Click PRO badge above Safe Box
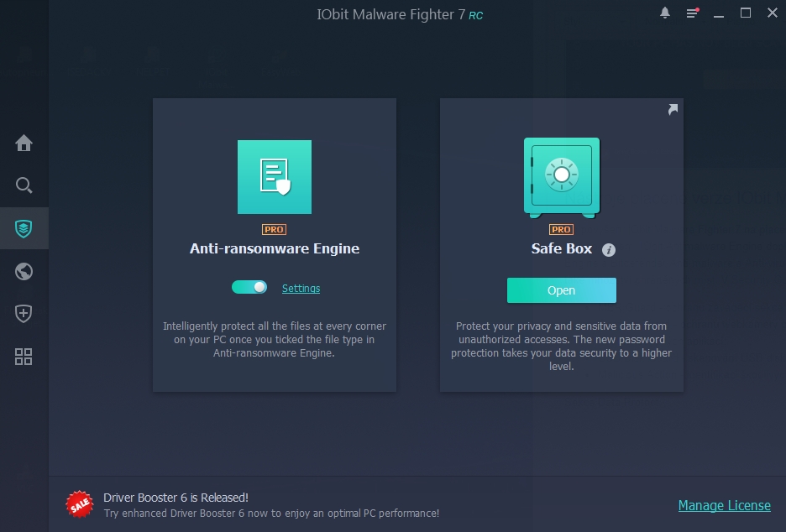This screenshot has height=532, width=786. click(x=562, y=229)
